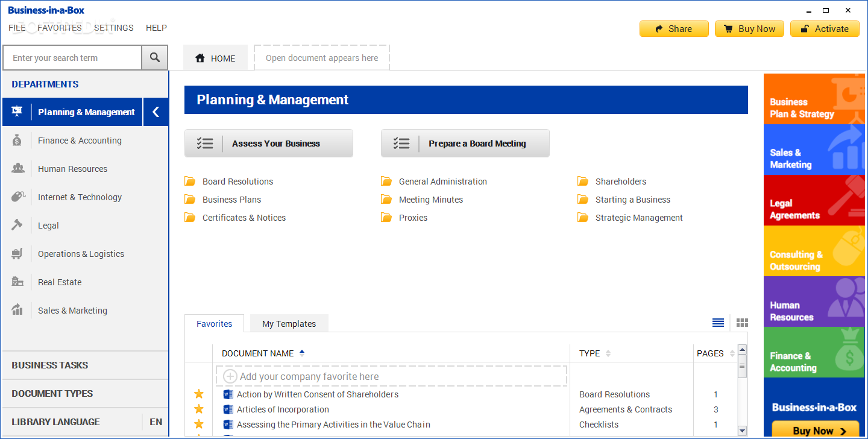868x439 pixels.
Task: Click the DEPARTMENTS header
Action: coord(45,84)
